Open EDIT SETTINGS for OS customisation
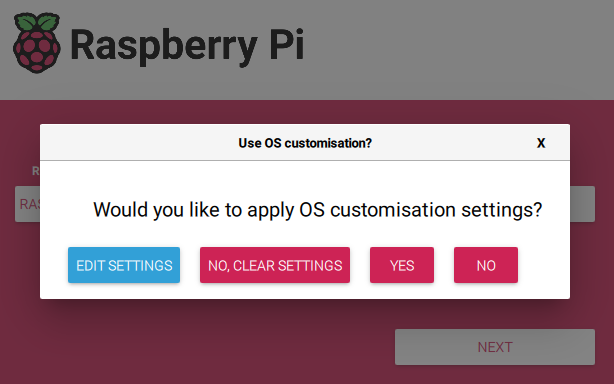Image resolution: width=614 pixels, height=384 pixels. 124,265
